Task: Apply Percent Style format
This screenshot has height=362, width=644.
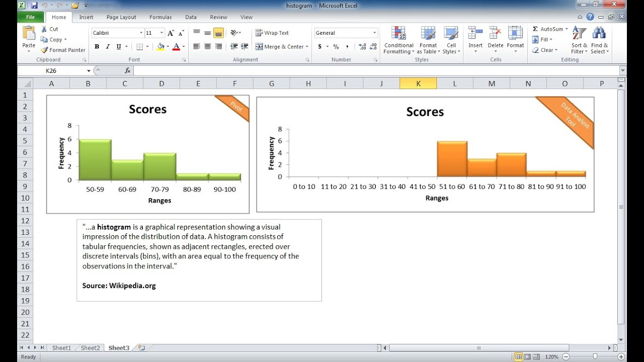Action: (x=336, y=47)
